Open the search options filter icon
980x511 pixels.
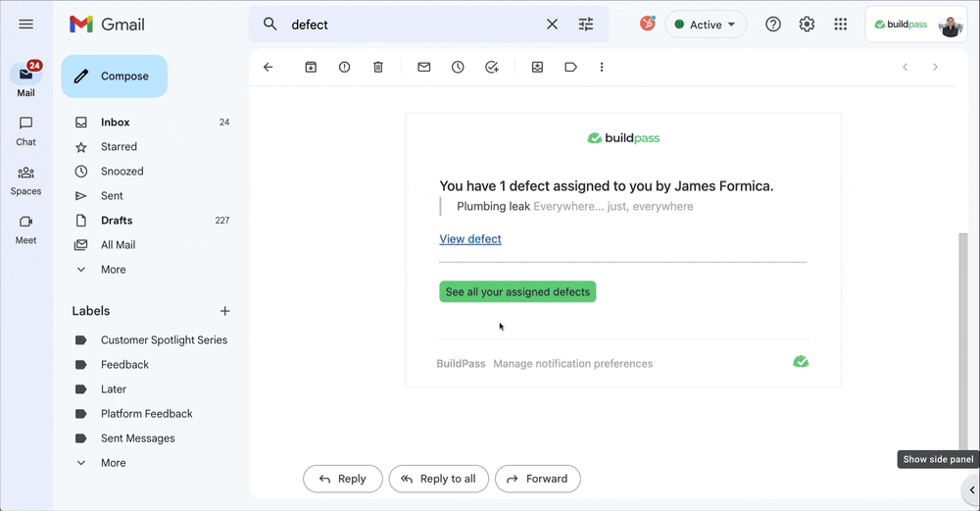click(x=586, y=25)
